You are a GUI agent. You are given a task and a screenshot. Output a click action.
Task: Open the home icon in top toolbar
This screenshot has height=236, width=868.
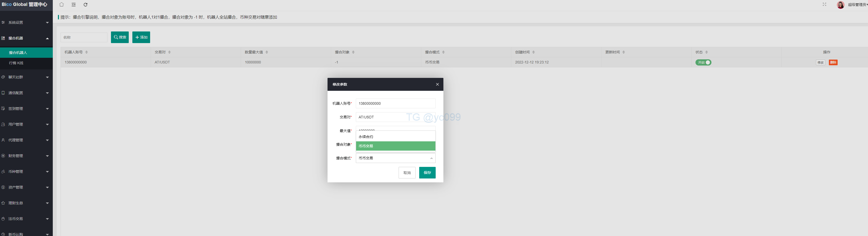(61, 5)
